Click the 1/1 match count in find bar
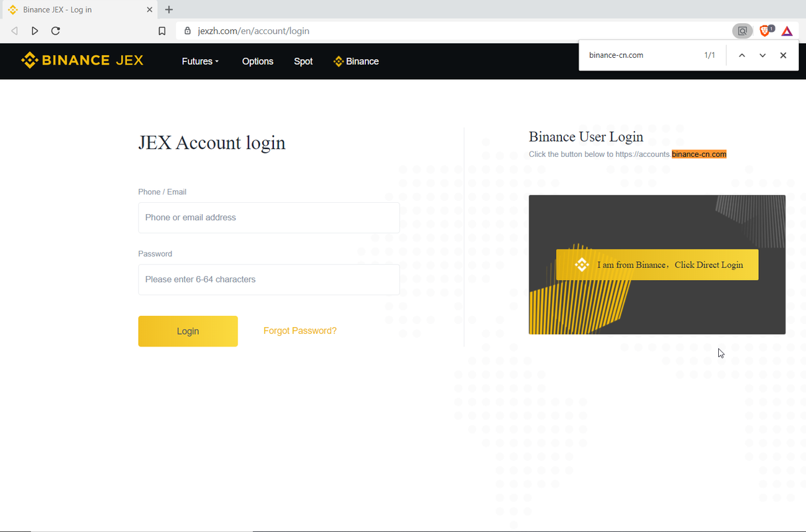Viewport: 806px width, 532px height. pyautogui.click(x=710, y=55)
